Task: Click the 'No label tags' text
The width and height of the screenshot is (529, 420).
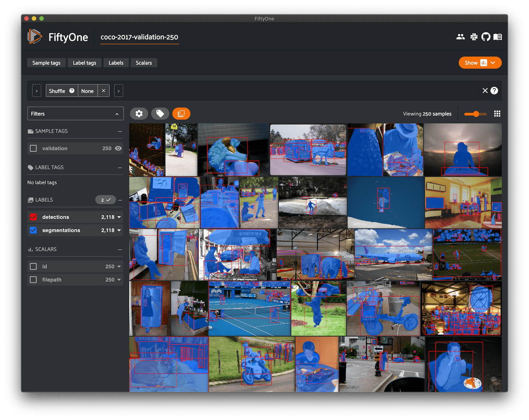Action: point(42,182)
